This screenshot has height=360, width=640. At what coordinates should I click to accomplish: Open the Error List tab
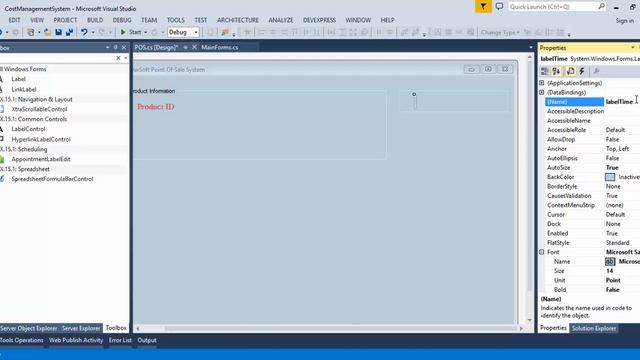point(120,340)
